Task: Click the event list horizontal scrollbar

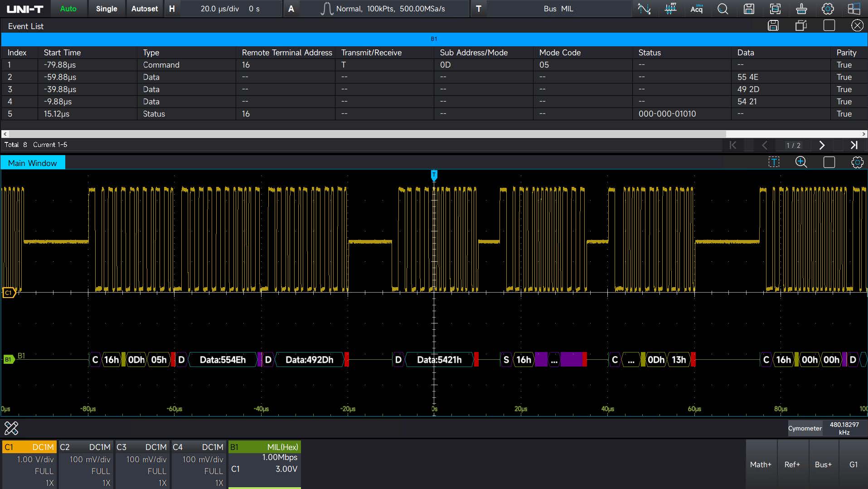Action: [367, 134]
